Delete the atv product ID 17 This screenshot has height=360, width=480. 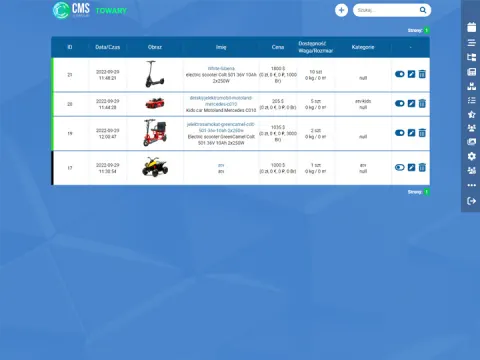point(422,167)
